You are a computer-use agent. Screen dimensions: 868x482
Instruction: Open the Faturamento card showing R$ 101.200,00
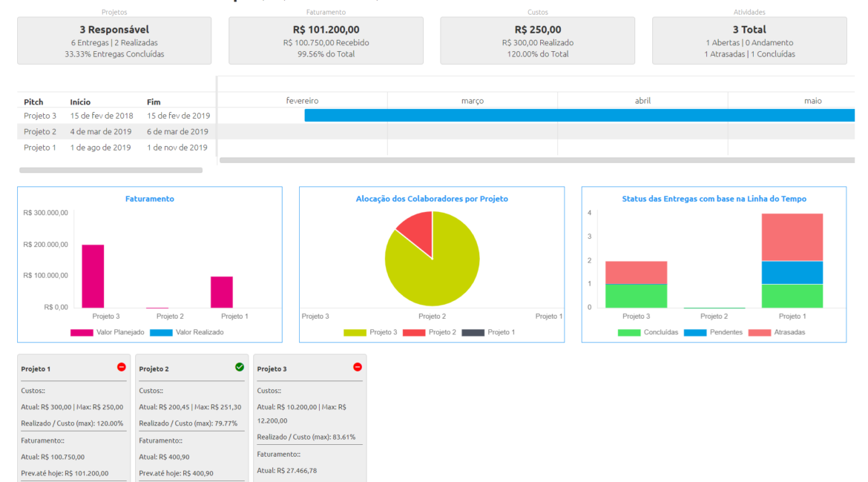pyautogui.click(x=326, y=40)
